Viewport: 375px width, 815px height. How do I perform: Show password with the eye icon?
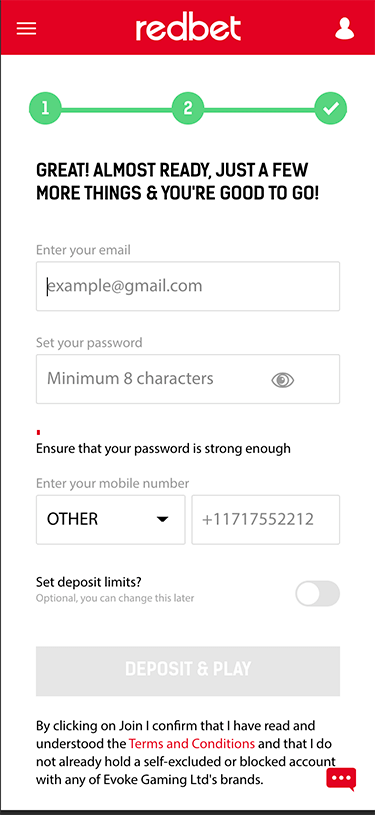(x=282, y=380)
